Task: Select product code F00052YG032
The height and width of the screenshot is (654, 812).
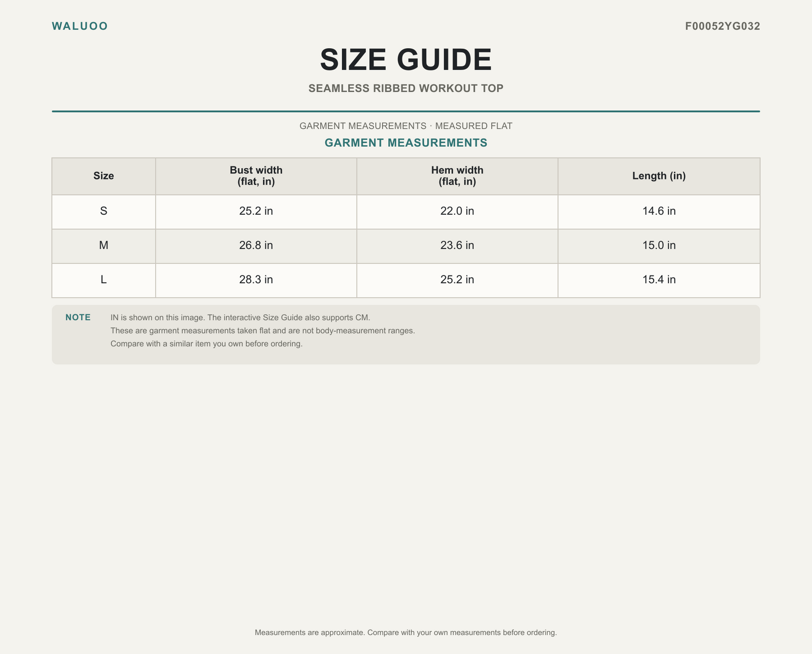Action: point(723,26)
